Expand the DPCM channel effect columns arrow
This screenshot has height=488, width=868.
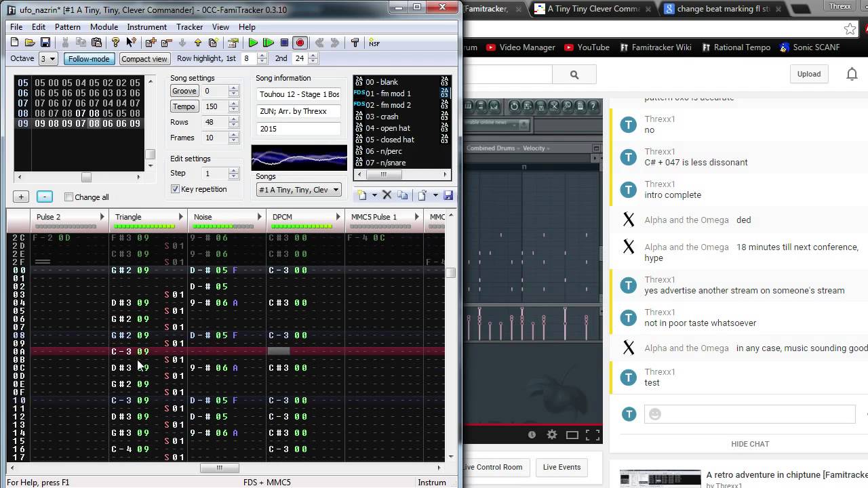point(338,217)
